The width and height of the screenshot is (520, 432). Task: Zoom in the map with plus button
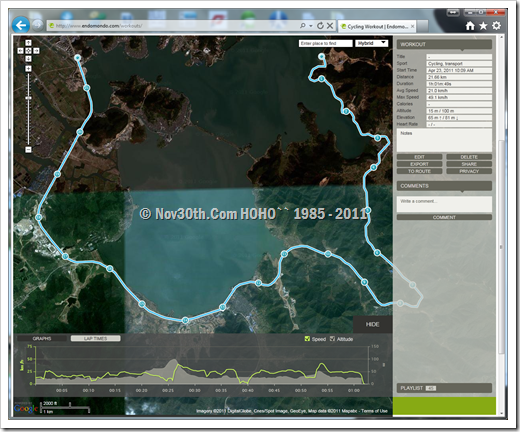pyautogui.click(x=28, y=69)
